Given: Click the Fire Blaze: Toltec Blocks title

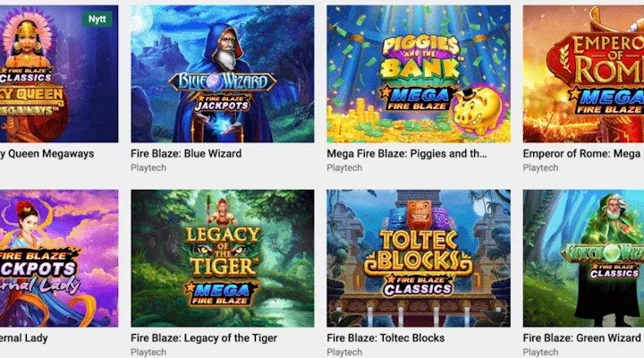Looking at the screenshot, I should pos(386,338).
